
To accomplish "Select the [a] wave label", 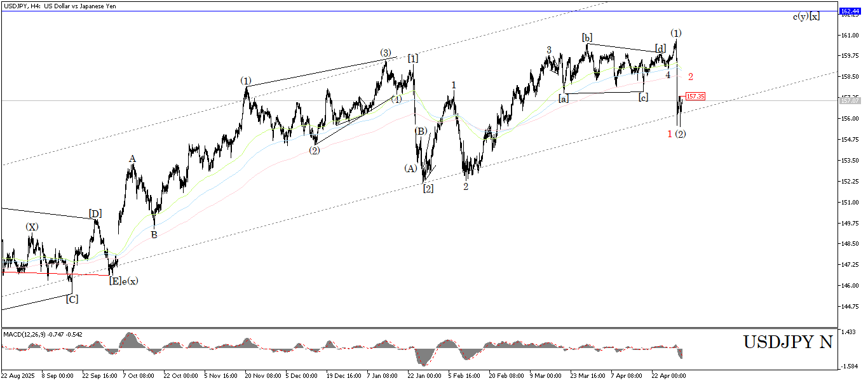I will coord(564,98).
